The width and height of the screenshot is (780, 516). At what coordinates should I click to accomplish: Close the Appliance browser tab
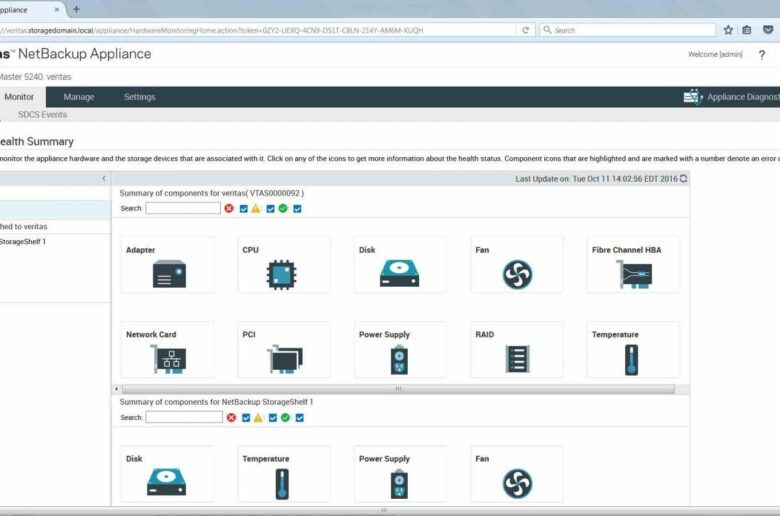click(57, 9)
